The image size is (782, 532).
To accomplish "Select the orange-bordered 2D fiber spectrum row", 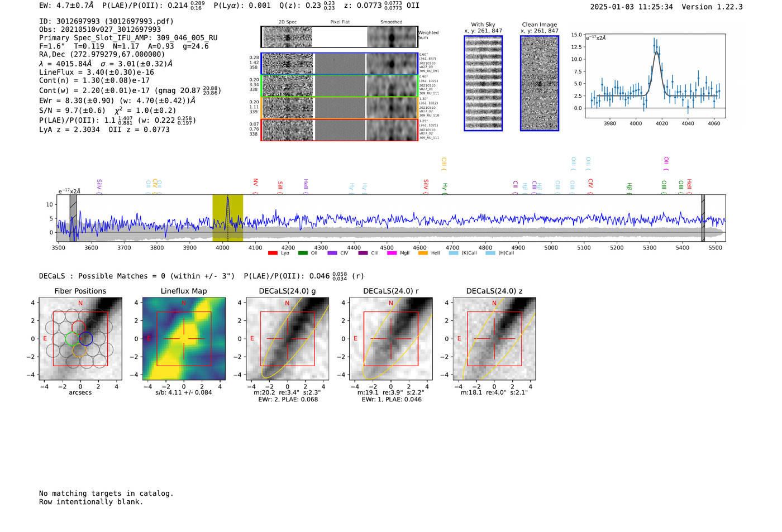I will [339, 108].
